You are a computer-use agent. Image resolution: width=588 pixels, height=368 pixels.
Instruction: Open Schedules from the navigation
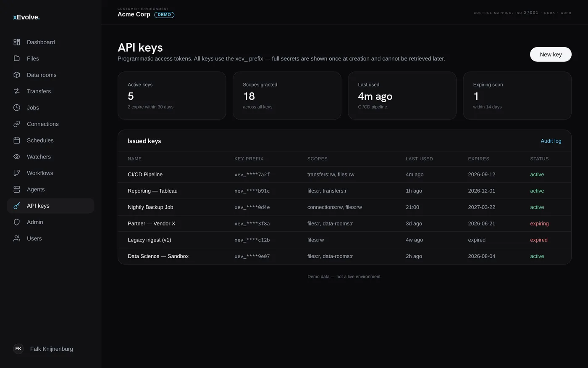tap(50, 140)
